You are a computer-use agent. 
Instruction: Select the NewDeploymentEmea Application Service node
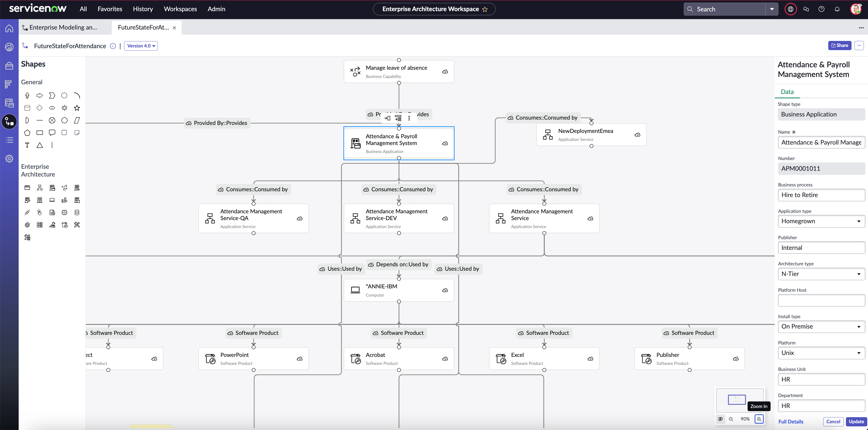591,135
